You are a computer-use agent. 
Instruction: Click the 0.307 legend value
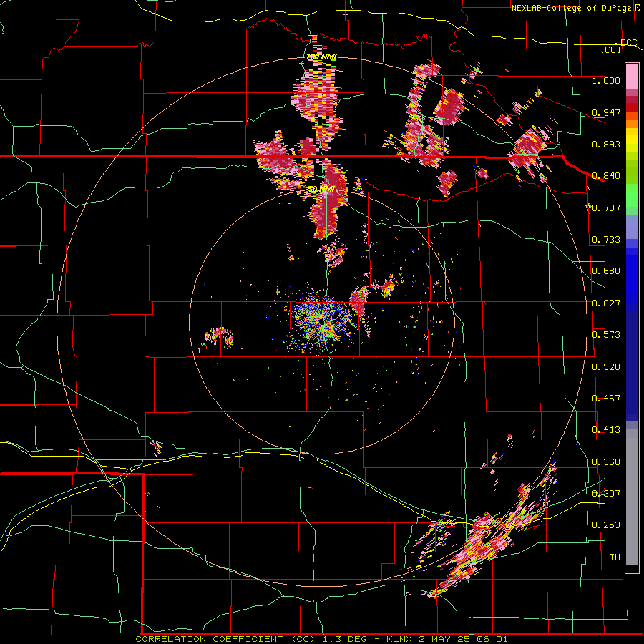pyautogui.click(x=606, y=494)
